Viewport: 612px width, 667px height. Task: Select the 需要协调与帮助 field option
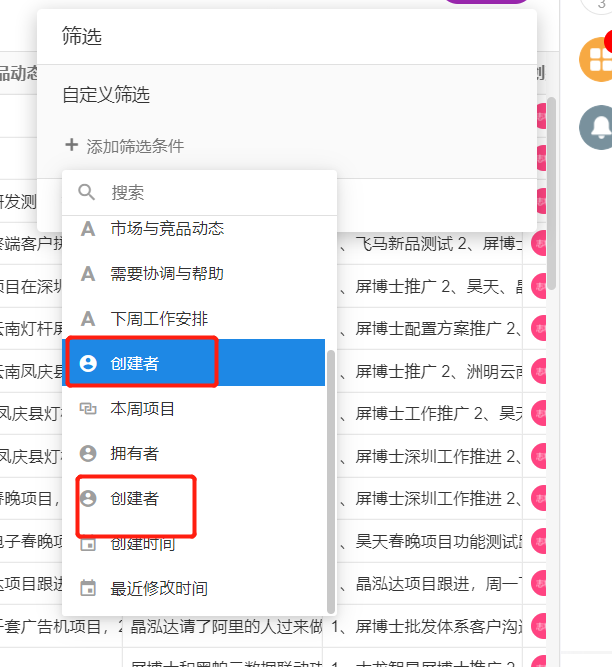click(193, 274)
